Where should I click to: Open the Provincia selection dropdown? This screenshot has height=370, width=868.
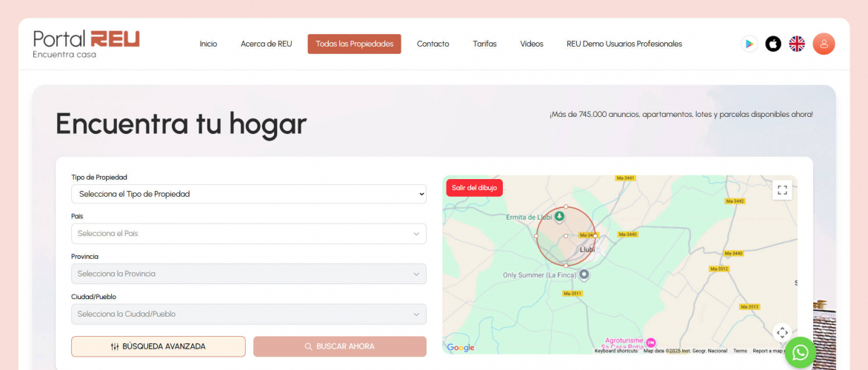tap(249, 274)
